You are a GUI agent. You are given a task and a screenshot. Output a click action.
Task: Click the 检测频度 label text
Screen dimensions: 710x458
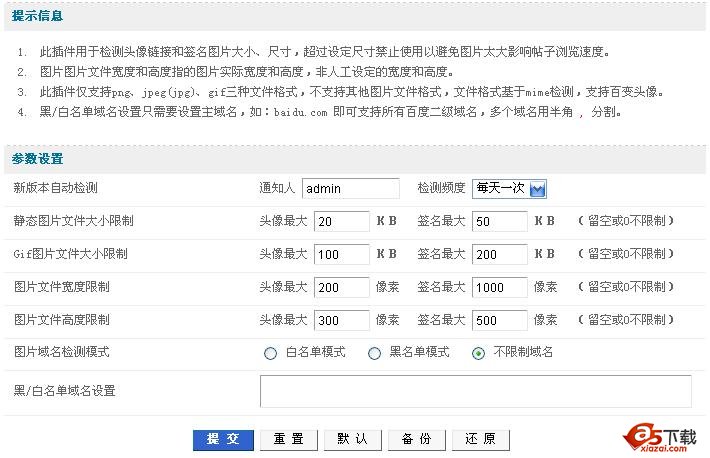click(441, 188)
